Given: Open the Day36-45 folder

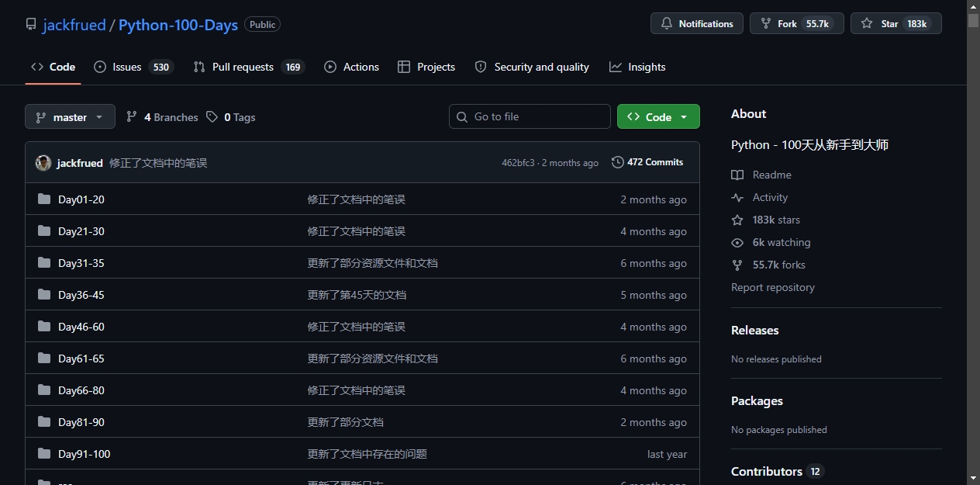Looking at the screenshot, I should click(x=81, y=295).
